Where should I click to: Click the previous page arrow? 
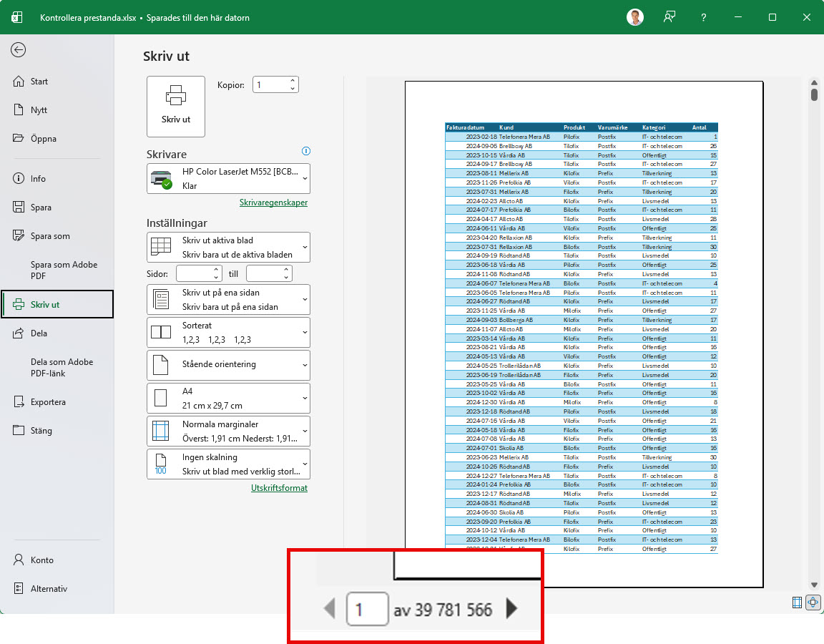(x=330, y=609)
